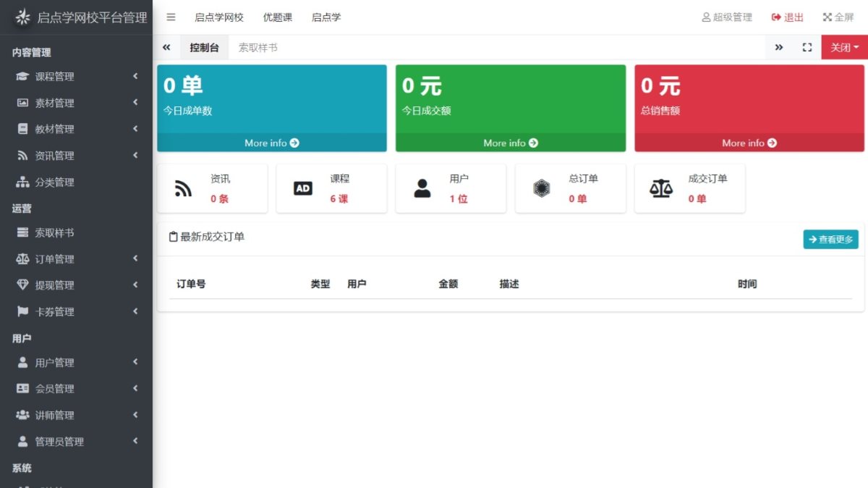
Task: Expand the 用户管理 sidebar submenu
Action: click(76, 363)
